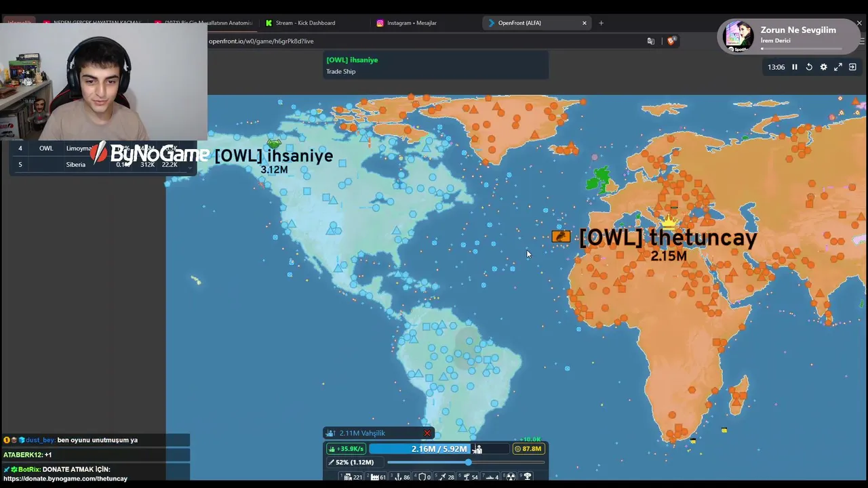
Task: Cancel the 2.11M Vahşilik attack
Action: 427,433
